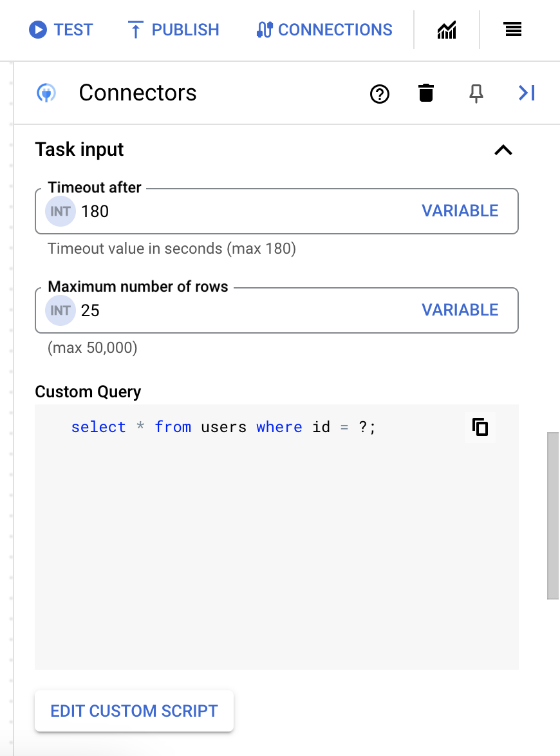Open the execution metrics chart icon
Screen dimensions: 560x756
(x=447, y=29)
